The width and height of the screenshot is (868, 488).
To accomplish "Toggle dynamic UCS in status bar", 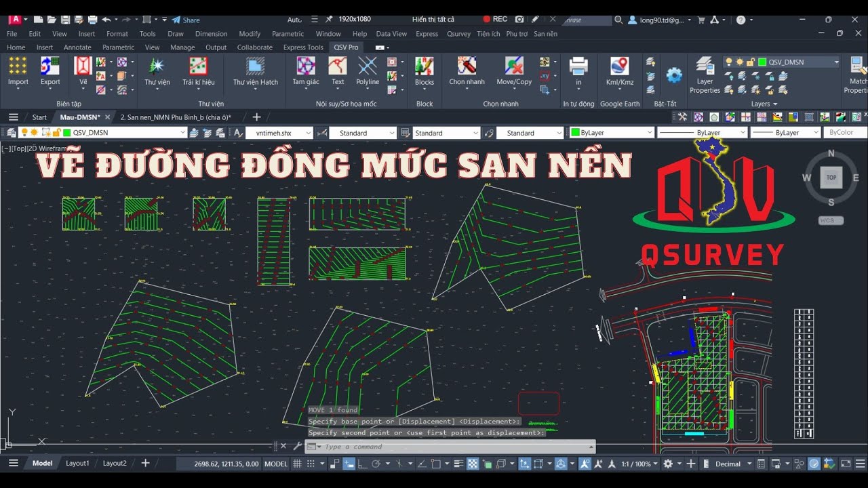I will 525,464.
